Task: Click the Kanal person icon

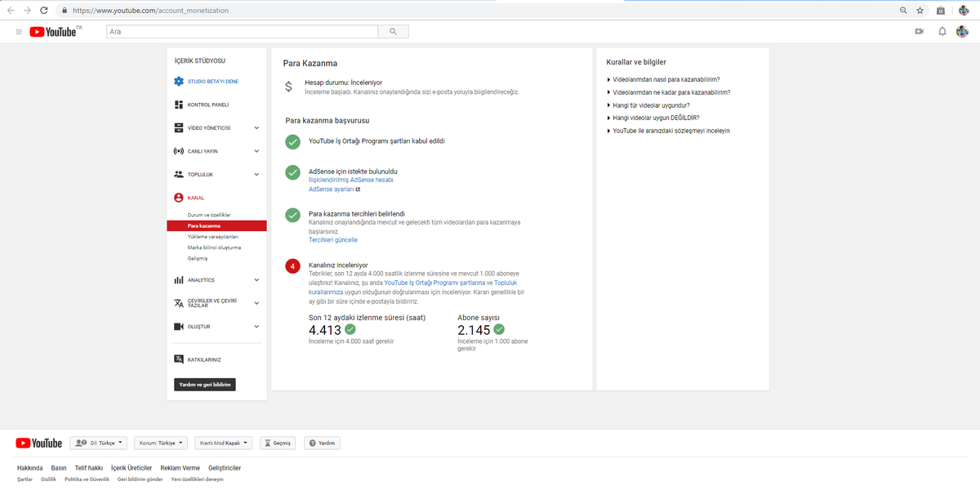Action: 179,198
